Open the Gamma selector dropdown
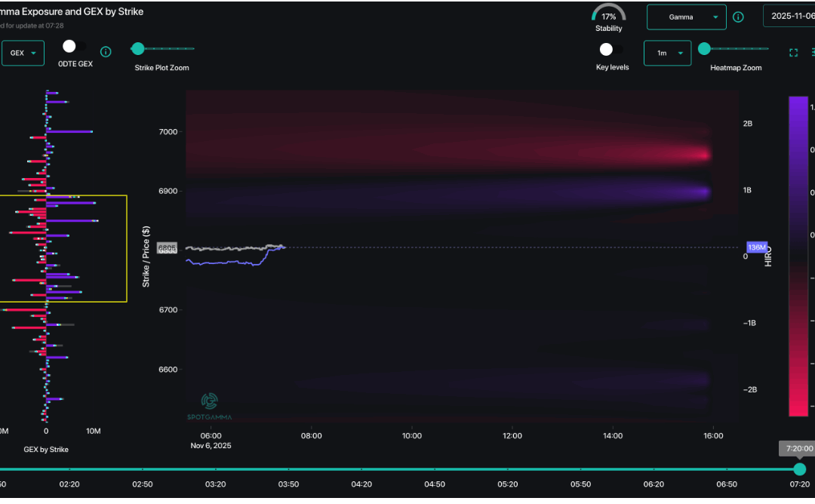This screenshot has width=815, height=504. pos(686,16)
